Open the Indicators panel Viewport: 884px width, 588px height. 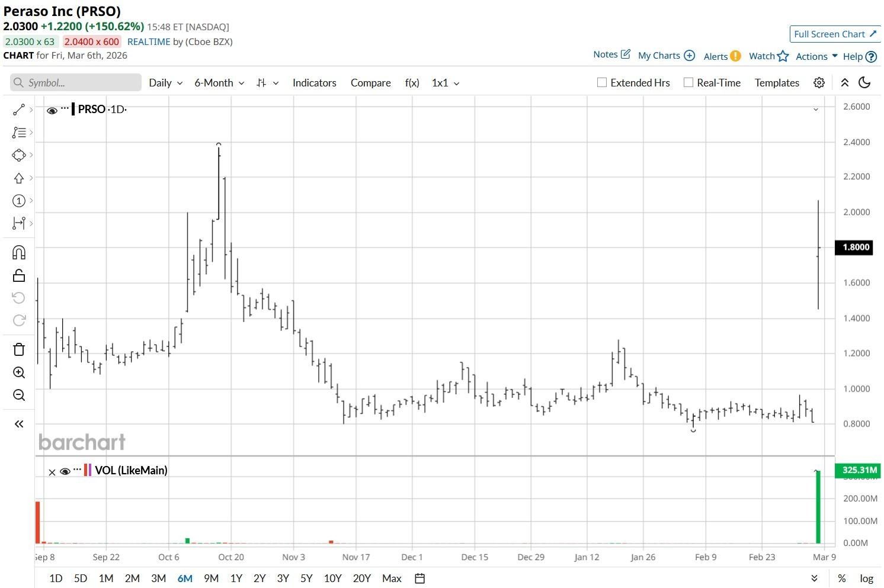315,83
